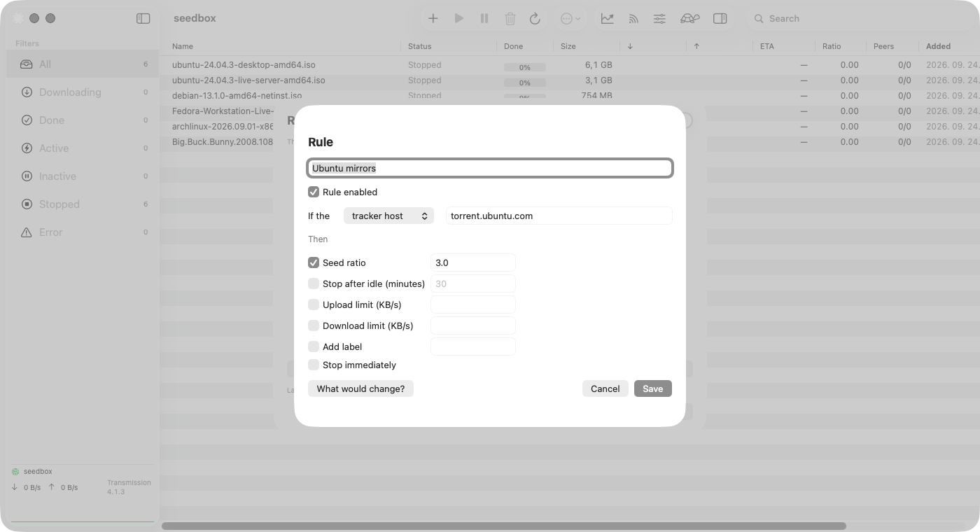980x532 pixels.
Task: Click progress bar of ubuntu desktop torrent
Action: coord(524,67)
